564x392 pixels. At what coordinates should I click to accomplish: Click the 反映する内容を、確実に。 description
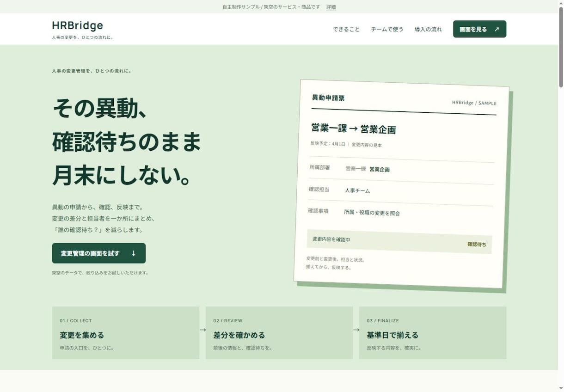(x=394, y=348)
